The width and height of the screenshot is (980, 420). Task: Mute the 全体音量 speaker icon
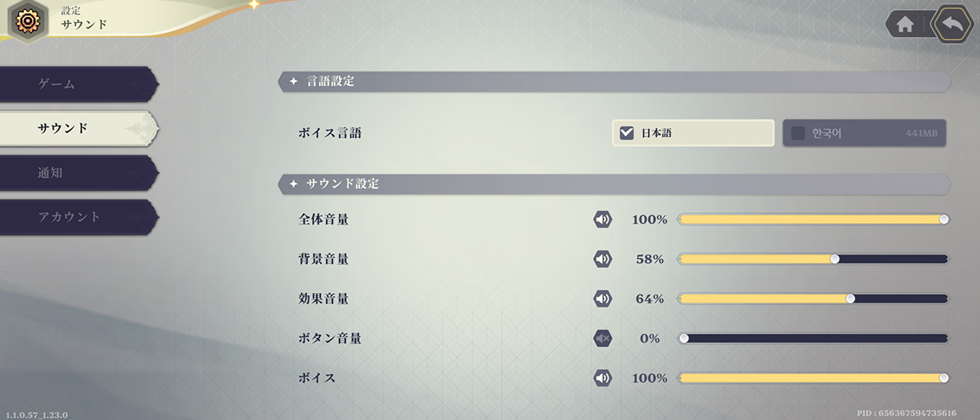click(603, 220)
